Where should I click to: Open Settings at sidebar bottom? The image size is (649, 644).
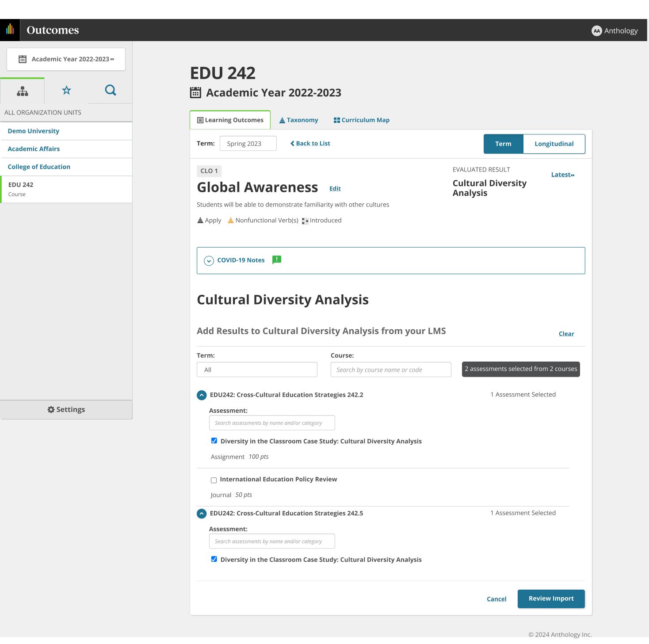(66, 410)
